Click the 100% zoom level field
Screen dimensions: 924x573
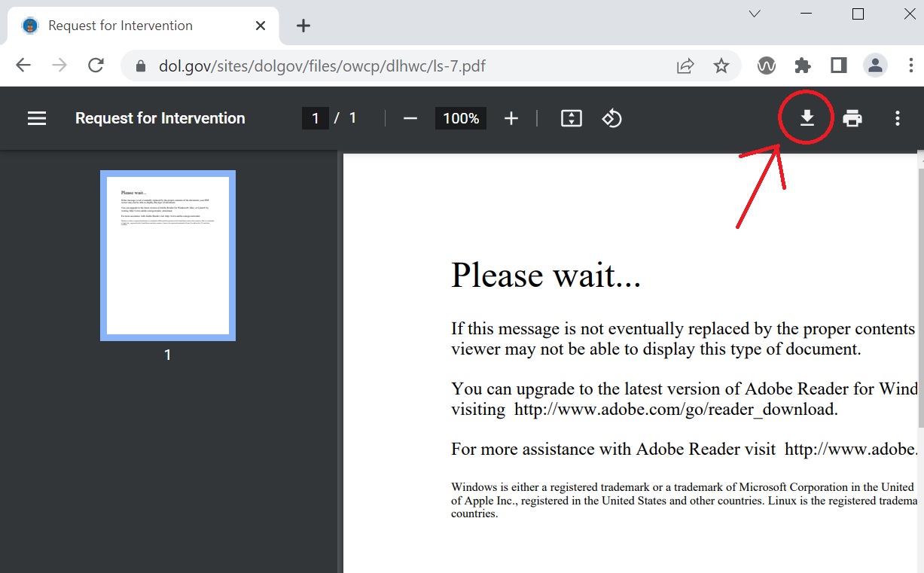[x=460, y=118]
